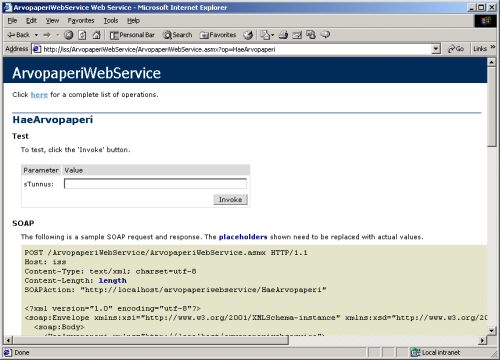Click the 'sTunnus:' parameter label
500x360 pixels.
pyautogui.click(x=39, y=184)
